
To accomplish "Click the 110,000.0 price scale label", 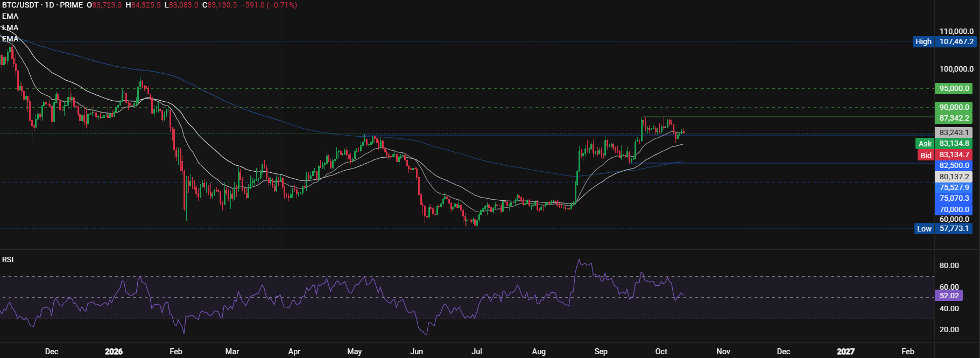I will coord(956,31).
